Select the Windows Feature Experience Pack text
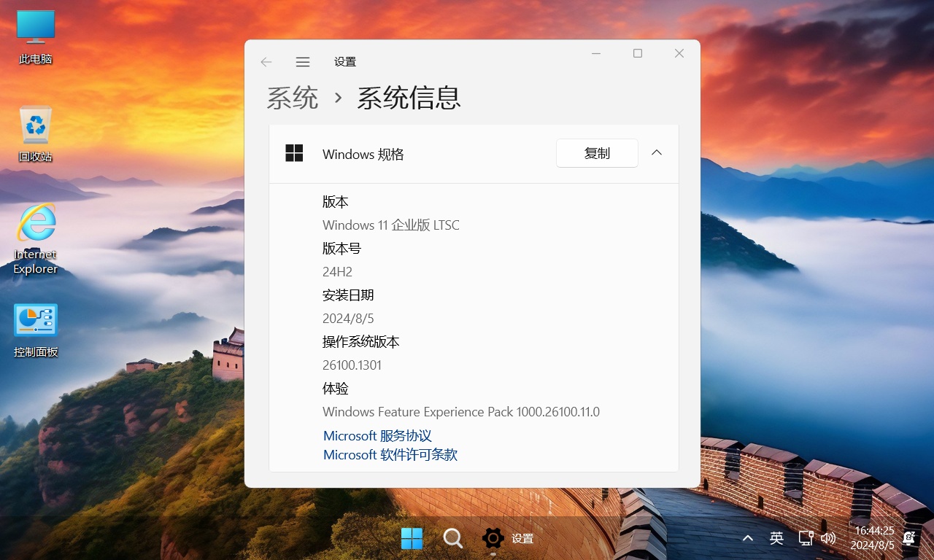 (x=461, y=412)
